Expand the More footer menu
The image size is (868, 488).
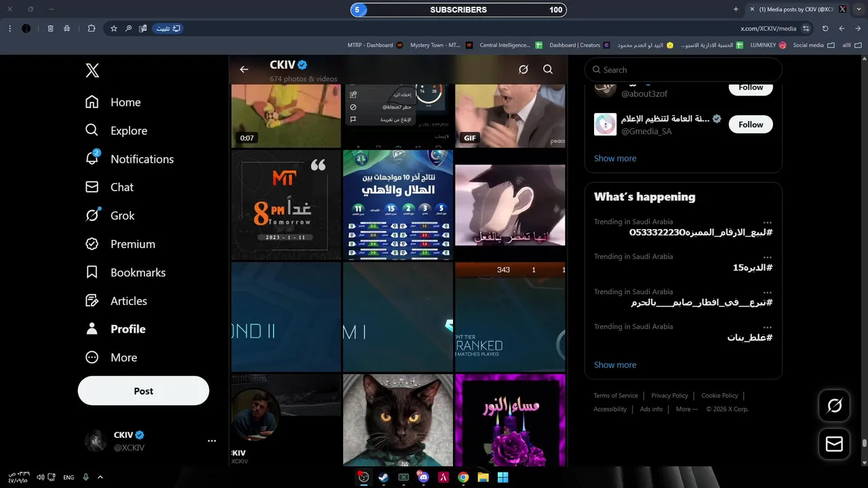686,409
